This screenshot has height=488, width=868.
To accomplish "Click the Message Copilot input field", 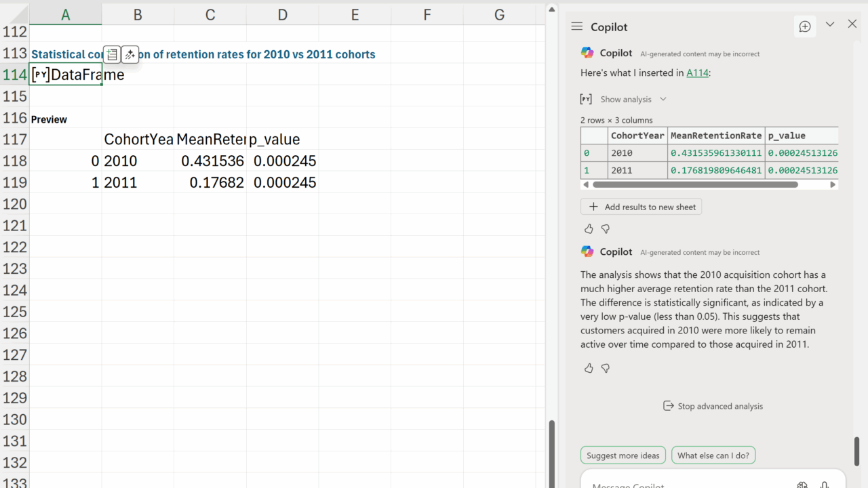I will click(685, 483).
